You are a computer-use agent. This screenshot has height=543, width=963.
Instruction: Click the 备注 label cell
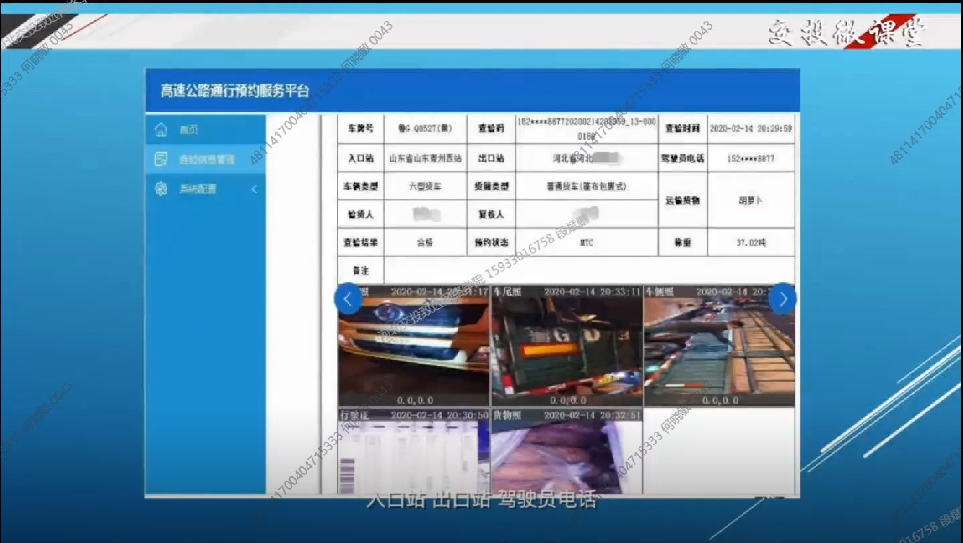click(361, 270)
